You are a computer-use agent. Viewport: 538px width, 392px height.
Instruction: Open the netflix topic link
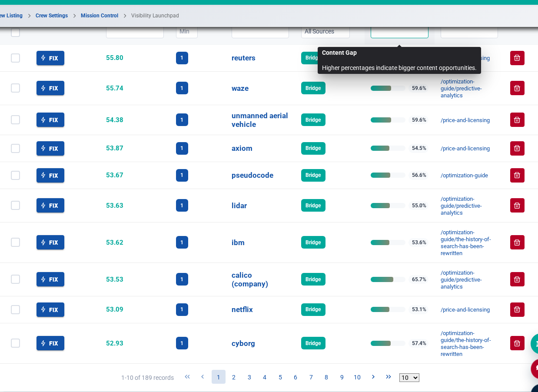[242, 309]
